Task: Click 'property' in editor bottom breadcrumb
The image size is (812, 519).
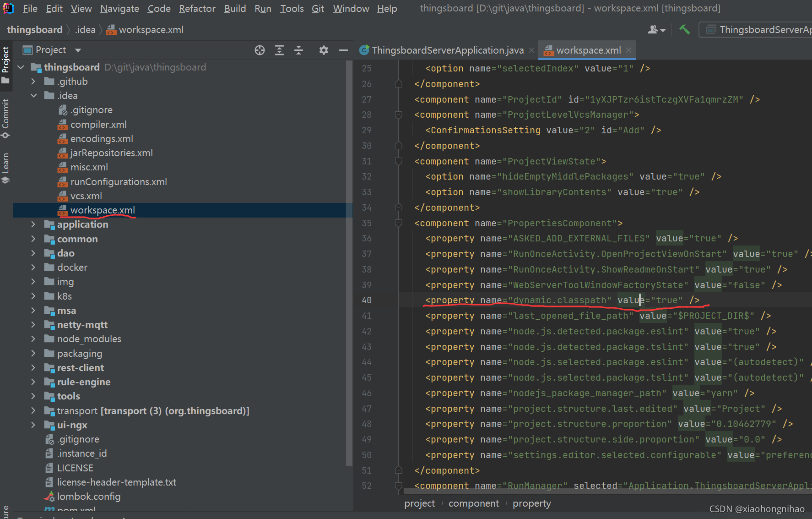Action: pos(532,503)
